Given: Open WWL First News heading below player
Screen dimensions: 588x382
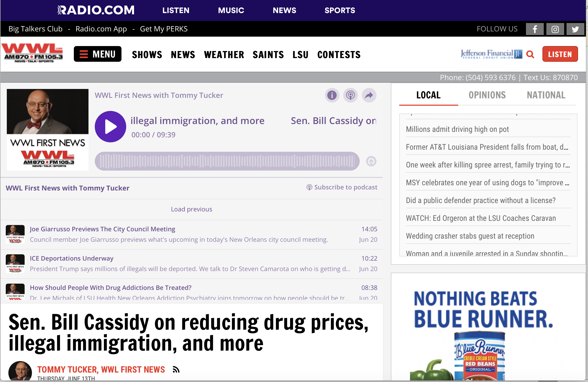Looking at the screenshot, I should tap(68, 188).
